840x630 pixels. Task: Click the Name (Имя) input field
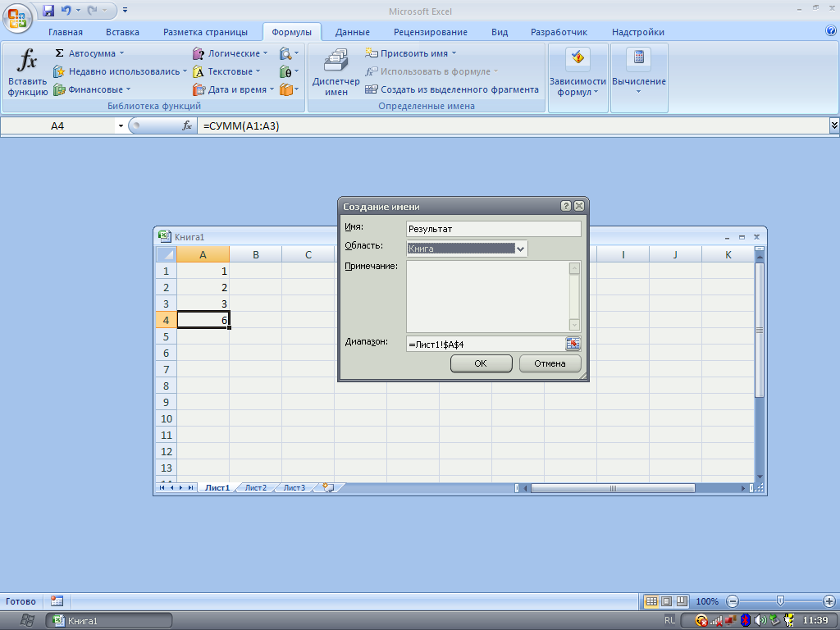[x=493, y=229]
